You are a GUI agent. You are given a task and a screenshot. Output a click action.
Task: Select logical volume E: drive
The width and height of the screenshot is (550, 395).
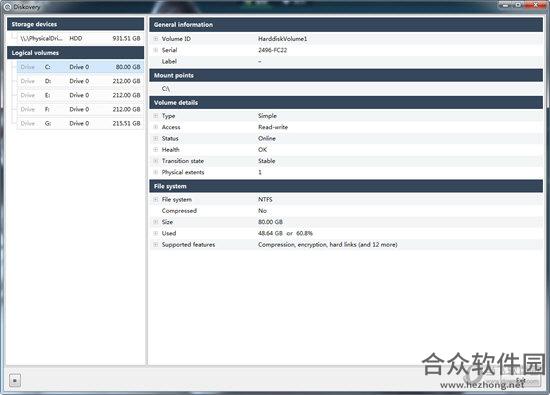80,95
